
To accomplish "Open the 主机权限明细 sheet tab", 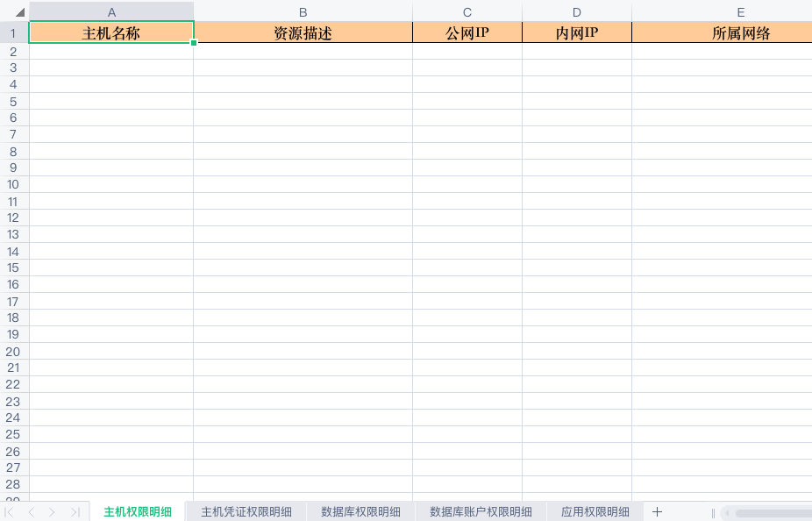I will [137, 511].
